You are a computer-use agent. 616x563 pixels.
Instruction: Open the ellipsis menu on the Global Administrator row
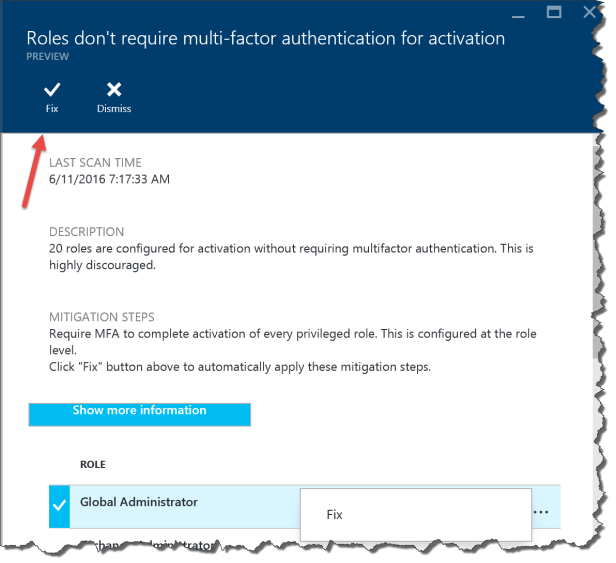pos(541,511)
